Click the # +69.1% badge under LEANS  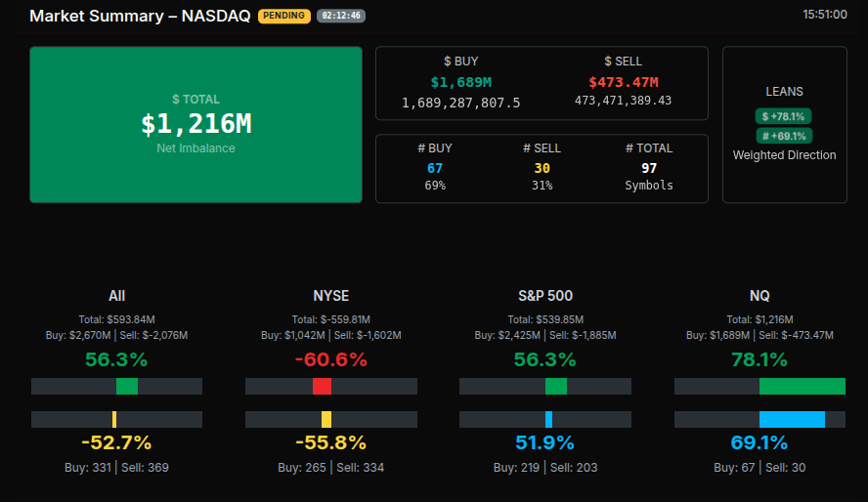click(784, 136)
